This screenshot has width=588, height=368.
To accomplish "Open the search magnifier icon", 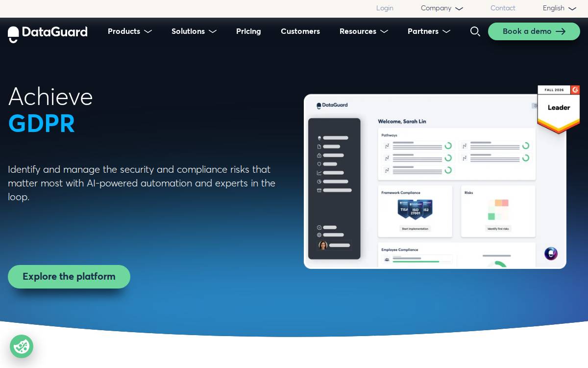I will [x=475, y=31].
